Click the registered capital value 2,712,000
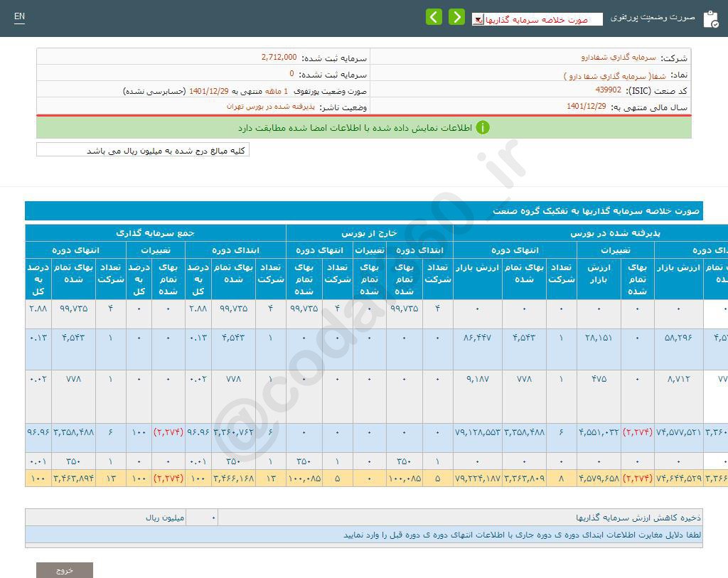728x578 pixels. pos(279,57)
